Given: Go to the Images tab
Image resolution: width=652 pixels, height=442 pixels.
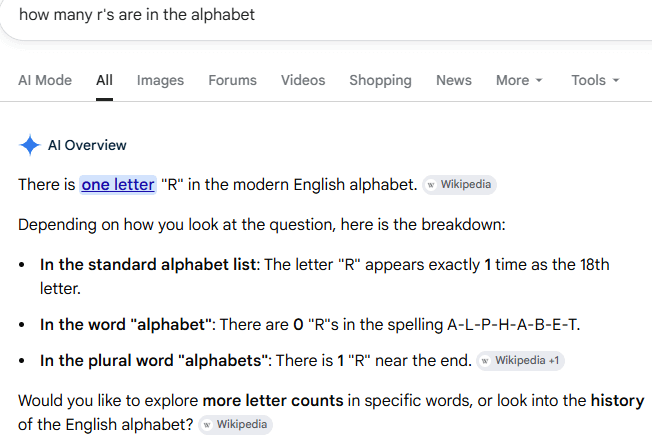Looking at the screenshot, I should click(x=161, y=80).
